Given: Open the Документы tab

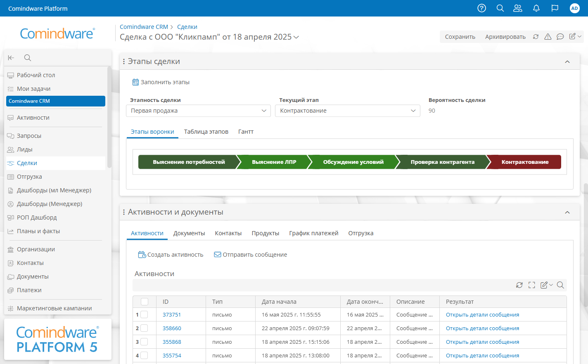Looking at the screenshot, I should [189, 233].
